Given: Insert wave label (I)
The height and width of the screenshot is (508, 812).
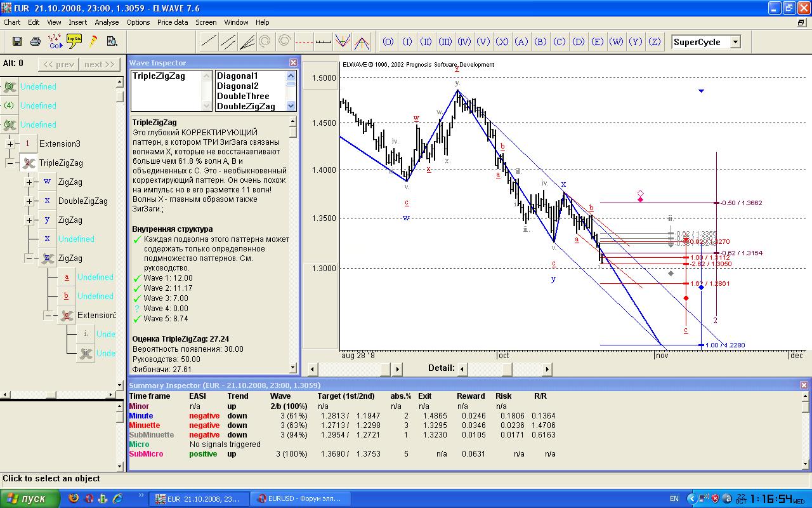Looking at the screenshot, I should tap(407, 42).
